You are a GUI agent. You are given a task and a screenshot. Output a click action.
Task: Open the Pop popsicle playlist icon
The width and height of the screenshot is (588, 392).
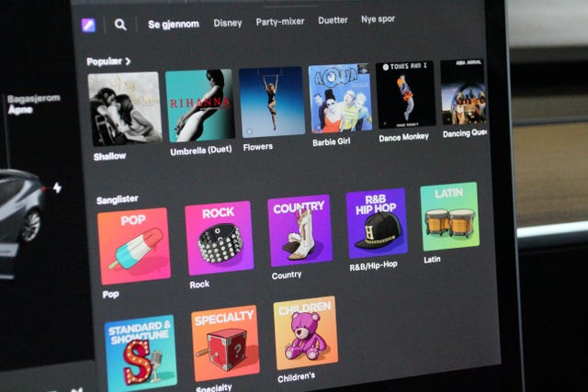coord(134,246)
